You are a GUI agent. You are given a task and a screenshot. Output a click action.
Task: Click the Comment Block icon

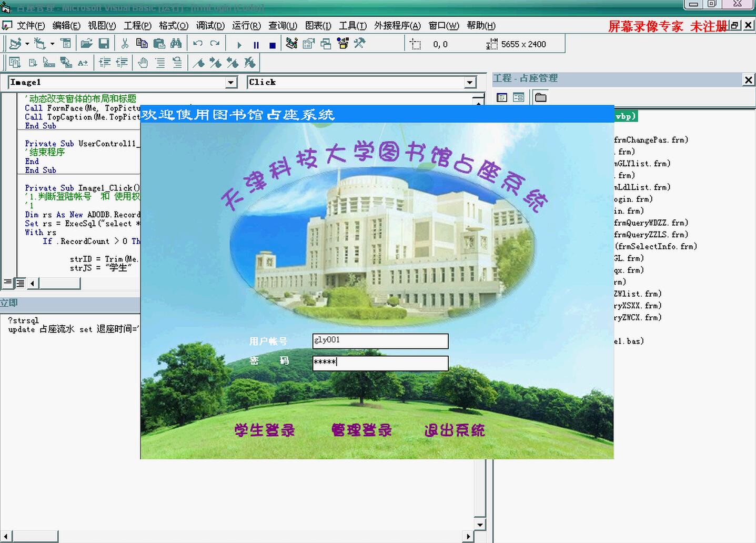coord(160,63)
